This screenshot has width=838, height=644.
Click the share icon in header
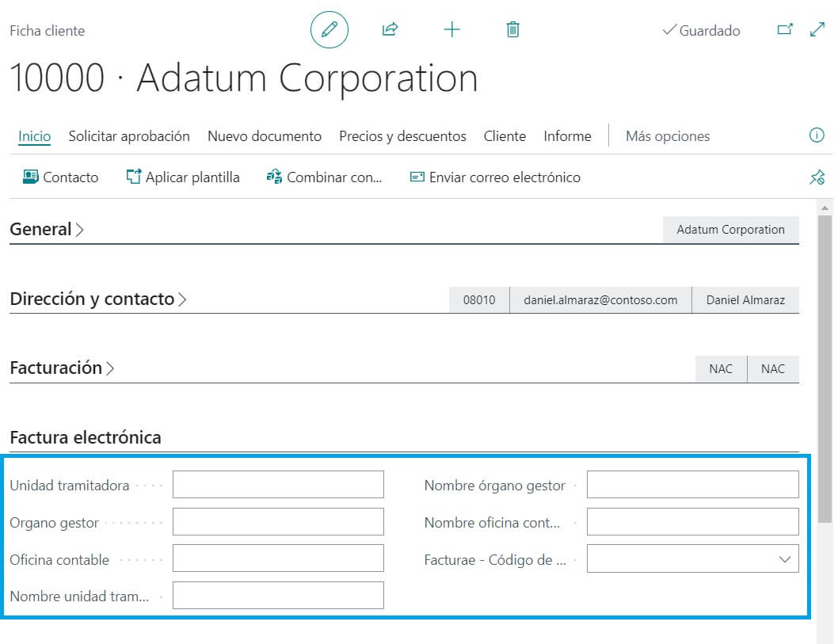tap(390, 30)
